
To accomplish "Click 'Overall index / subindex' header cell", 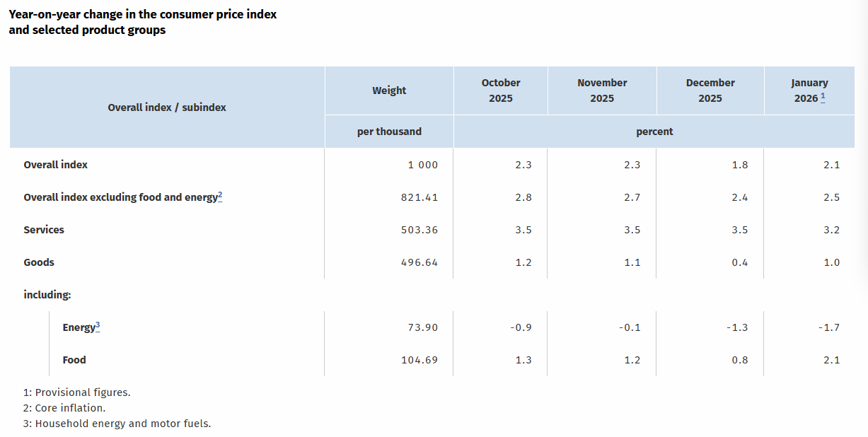I will pos(167,107).
